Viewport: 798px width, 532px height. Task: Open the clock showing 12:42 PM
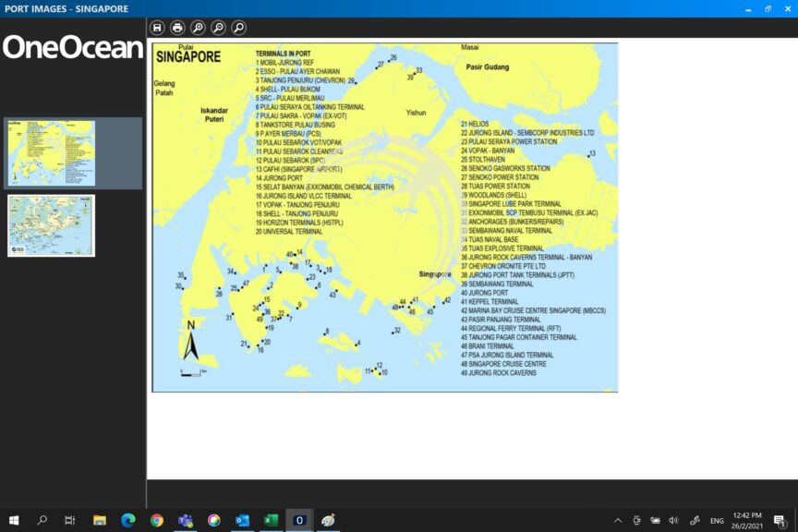coord(747,520)
